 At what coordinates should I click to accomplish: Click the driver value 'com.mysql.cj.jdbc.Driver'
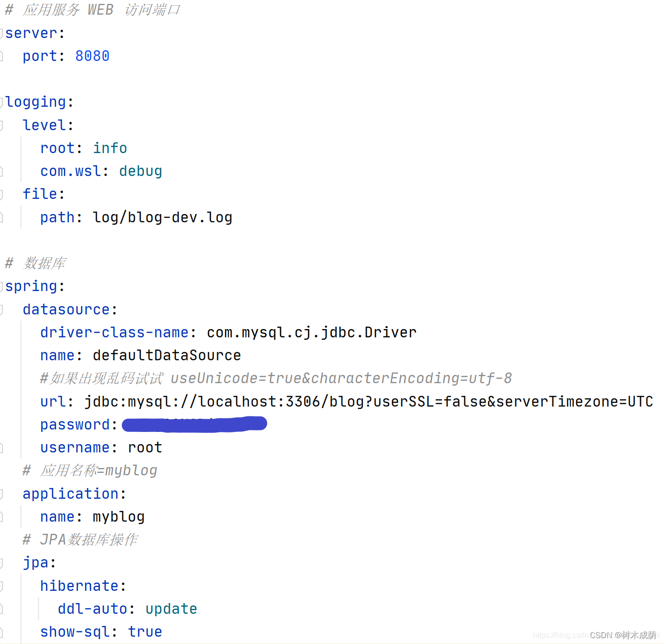point(312,332)
